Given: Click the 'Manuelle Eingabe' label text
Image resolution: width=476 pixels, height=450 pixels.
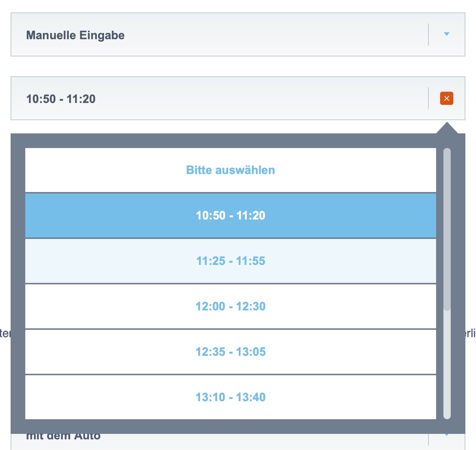Looking at the screenshot, I should point(75,35).
